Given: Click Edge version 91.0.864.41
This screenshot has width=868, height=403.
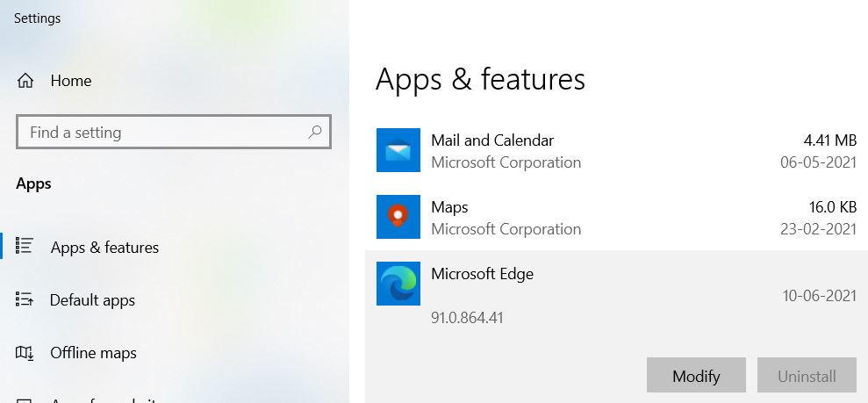Looking at the screenshot, I should tap(467, 318).
